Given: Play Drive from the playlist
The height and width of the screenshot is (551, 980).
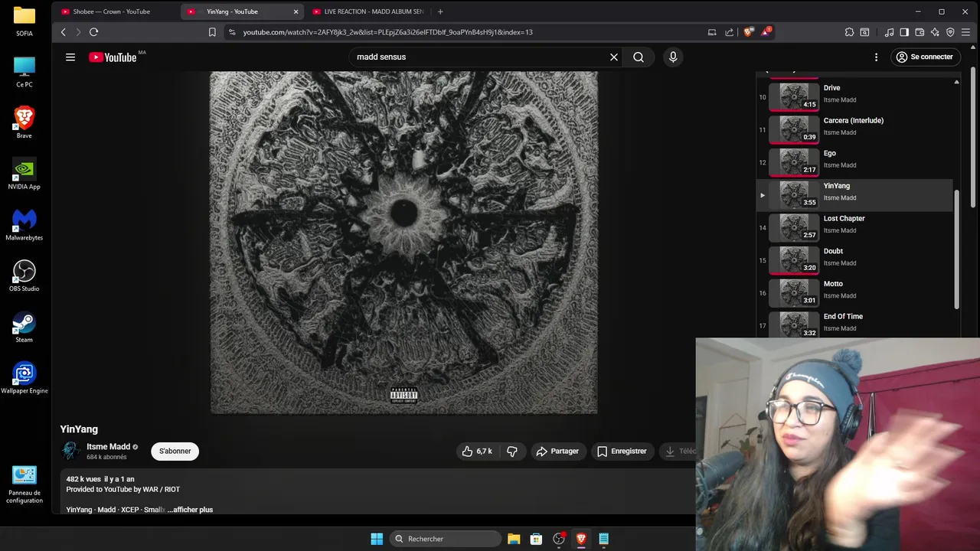Looking at the screenshot, I should pyautogui.click(x=856, y=96).
